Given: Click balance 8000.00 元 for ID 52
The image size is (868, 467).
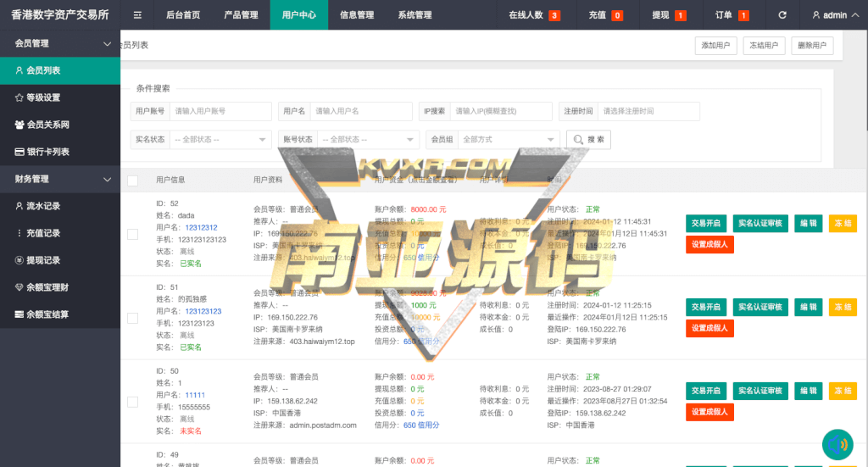Looking at the screenshot, I should point(428,209).
